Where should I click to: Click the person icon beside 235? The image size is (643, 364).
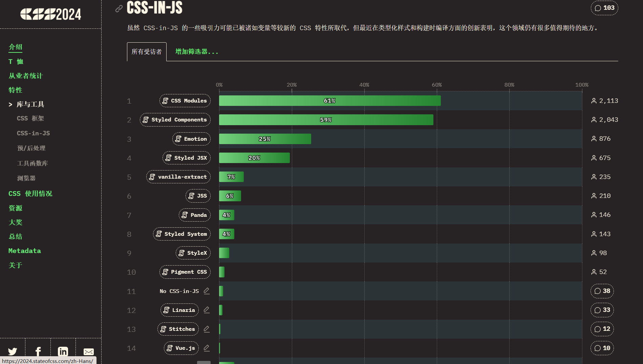click(594, 177)
